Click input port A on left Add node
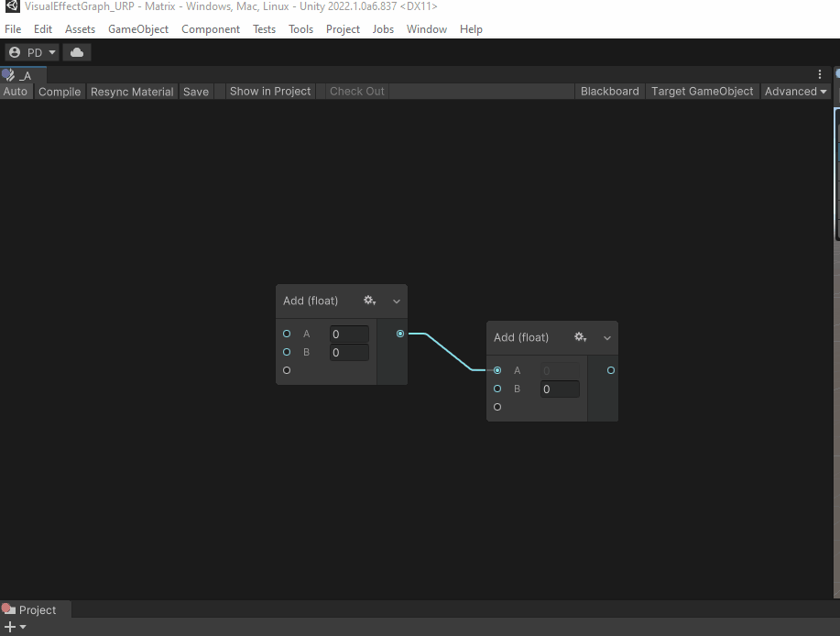Image resolution: width=840 pixels, height=636 pixels. (x=287, y=334)
